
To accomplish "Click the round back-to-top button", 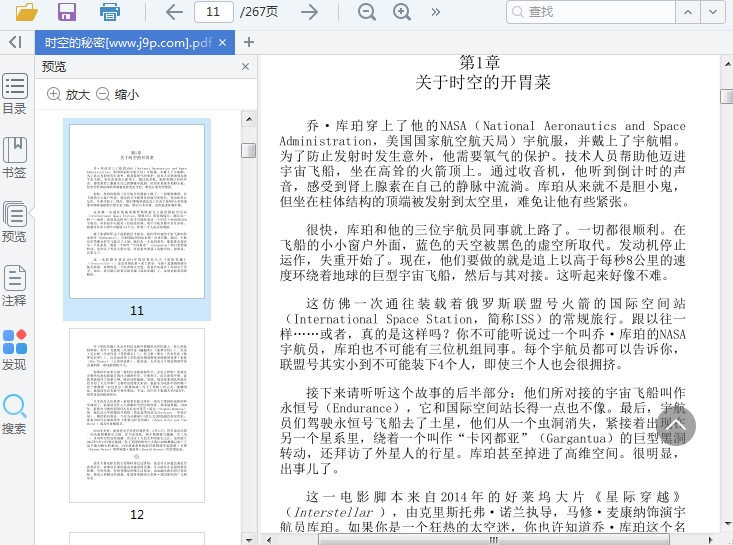I will (x=676, y=426).
